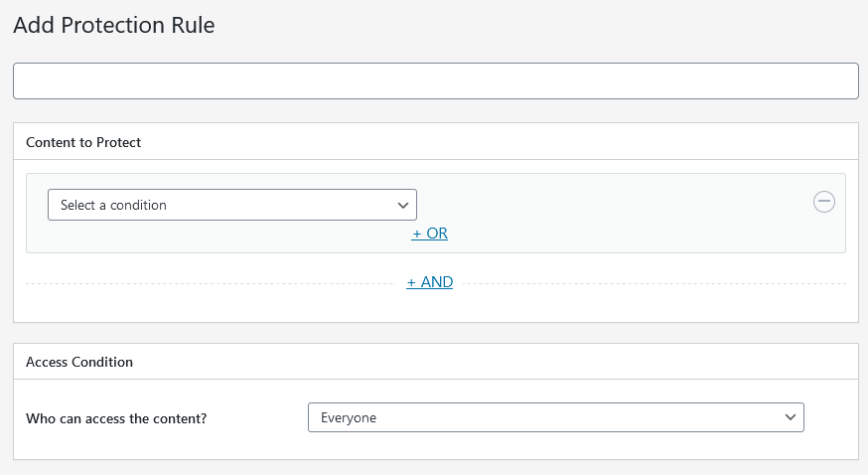Screen dimensions: 868x475
Task: Open the Everyone access dropdown
Action: [556, 417]
